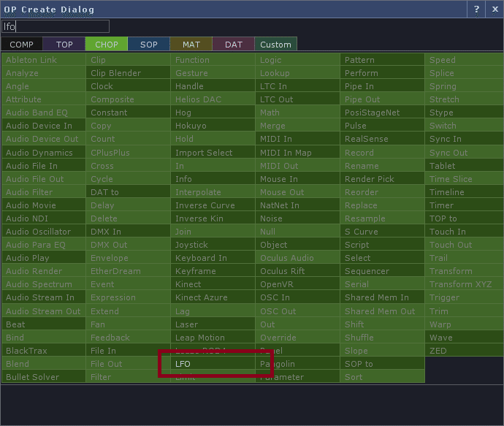Pick the MIDI In Map operator
The image size is (504, 426).
point(297,153)
